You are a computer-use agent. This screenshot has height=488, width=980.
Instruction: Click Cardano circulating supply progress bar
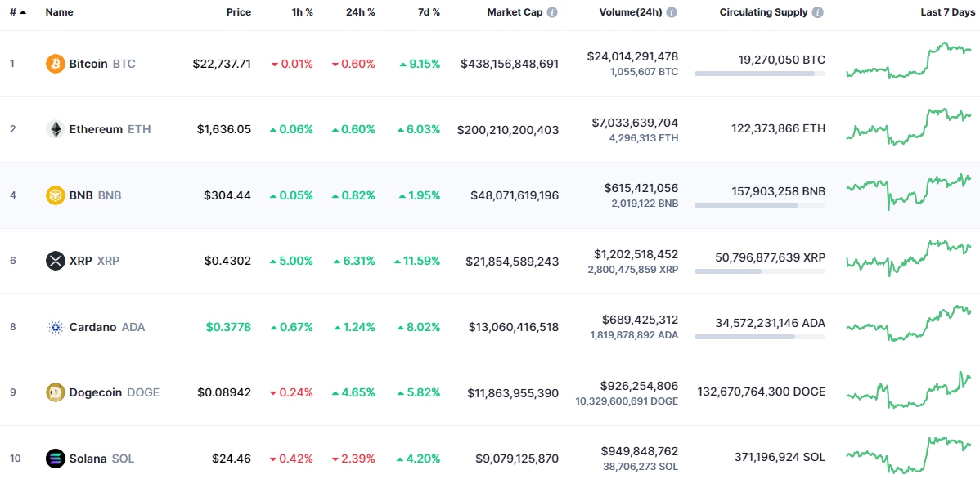[x=759, y=337]
